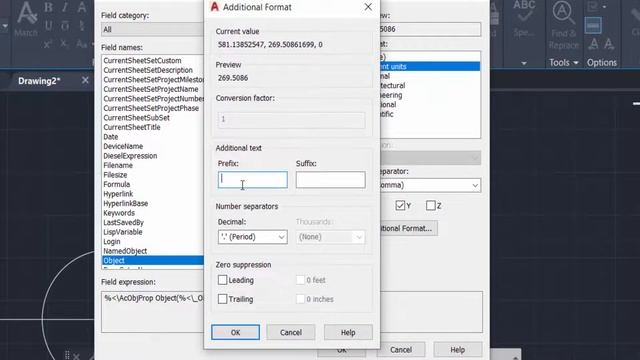
Task: Select Keywords field name
Action: click(119, 213)
